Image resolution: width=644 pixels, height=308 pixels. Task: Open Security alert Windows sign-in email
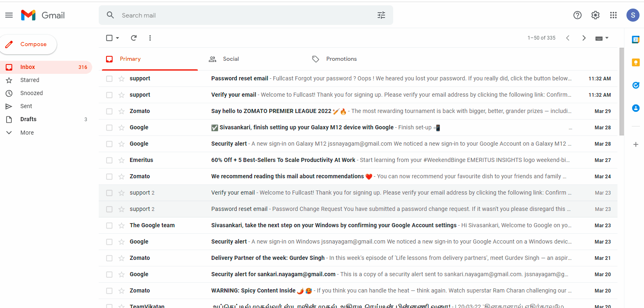click(358, 242)
